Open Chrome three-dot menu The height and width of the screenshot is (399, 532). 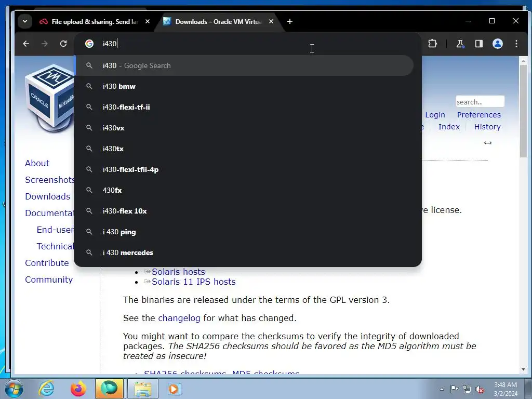click(x=516, y=44)
